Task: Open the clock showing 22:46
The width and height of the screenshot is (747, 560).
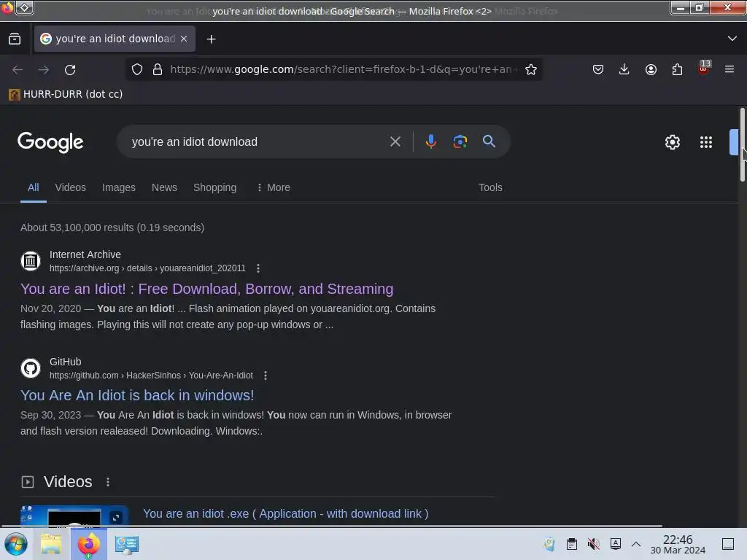Action: [678, 544]
